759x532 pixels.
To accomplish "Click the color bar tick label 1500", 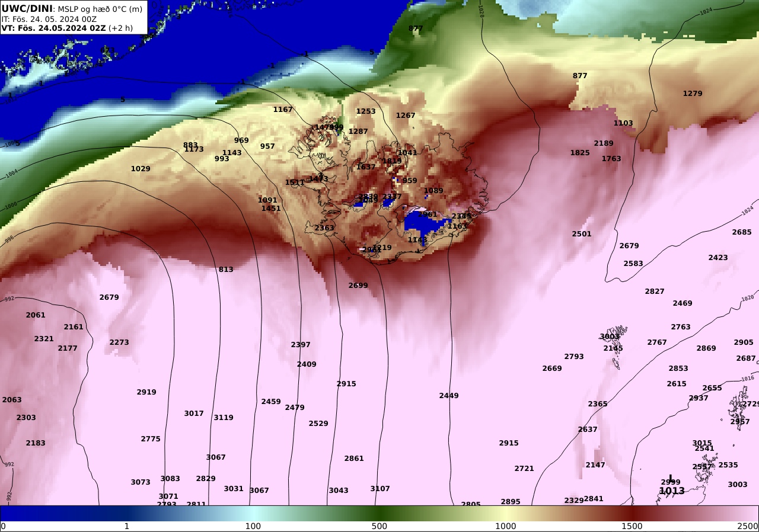I will click(x=632, y=526).
